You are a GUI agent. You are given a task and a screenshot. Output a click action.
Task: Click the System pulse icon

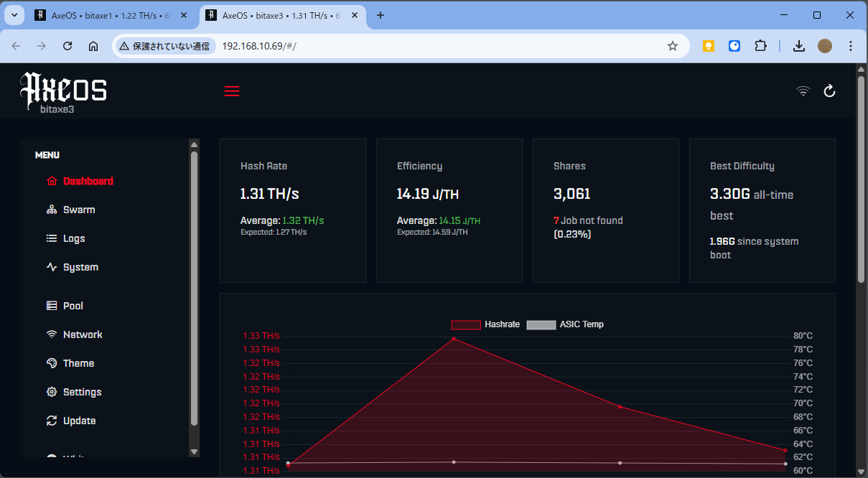tap(52, 267)
